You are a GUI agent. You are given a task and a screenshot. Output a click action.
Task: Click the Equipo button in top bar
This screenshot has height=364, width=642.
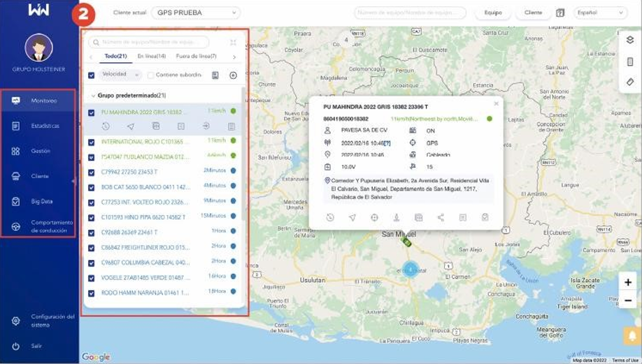click(492, 13)
